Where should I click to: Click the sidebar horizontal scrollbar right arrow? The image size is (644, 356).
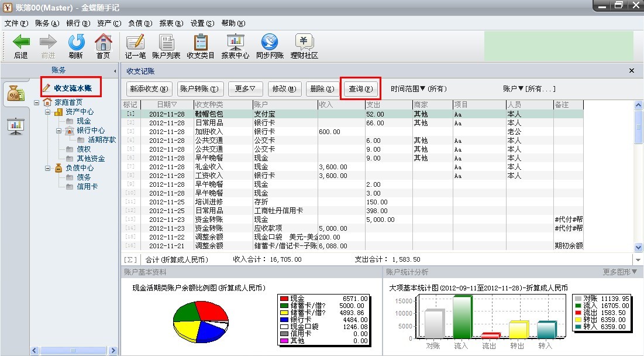113,351
